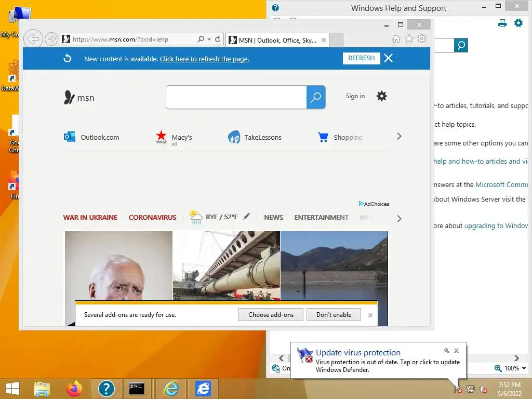Click the Choose add-ons button
The width and height of the screenshot is (532, 399).
coord(271,314)
